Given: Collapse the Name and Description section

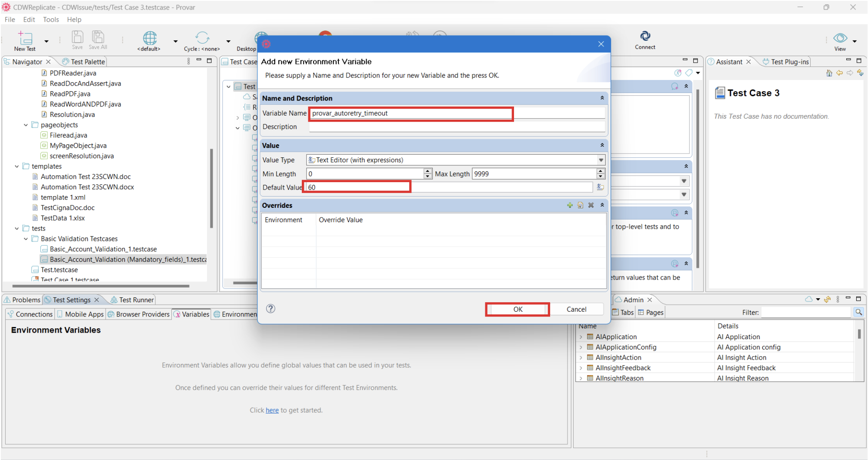Looking at the screenshot, I should (602, 98).
